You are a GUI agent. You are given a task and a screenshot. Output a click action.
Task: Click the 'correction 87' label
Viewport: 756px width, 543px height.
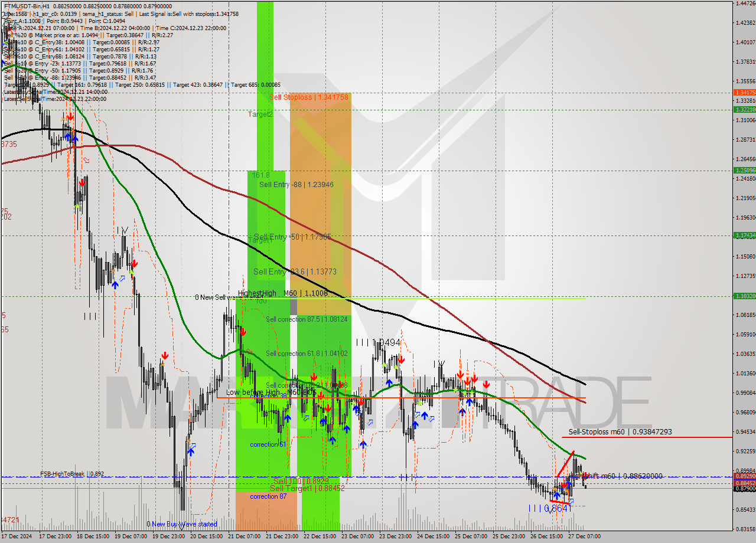pos(268,496)
